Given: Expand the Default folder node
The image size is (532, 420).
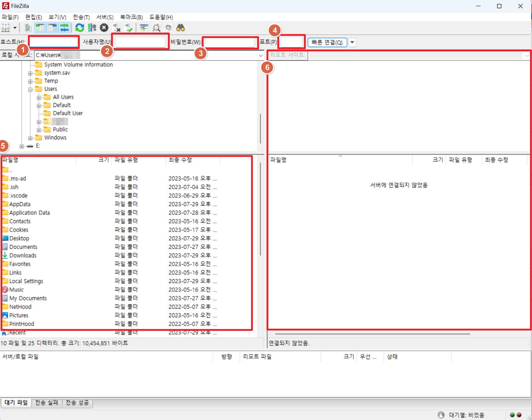Looking at the screenshot, I should coord(39,106).
